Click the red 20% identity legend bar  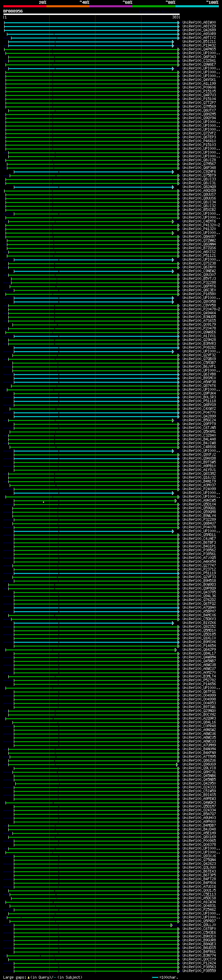point(25,6)
